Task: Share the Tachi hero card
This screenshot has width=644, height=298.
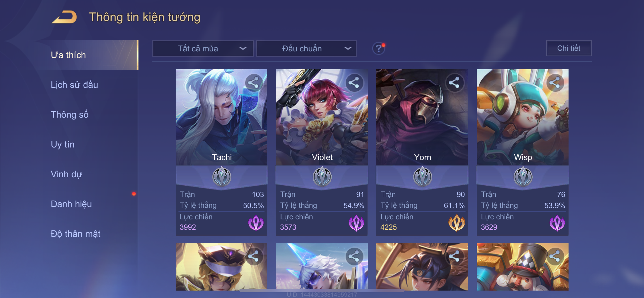Action: pos(253,83)
